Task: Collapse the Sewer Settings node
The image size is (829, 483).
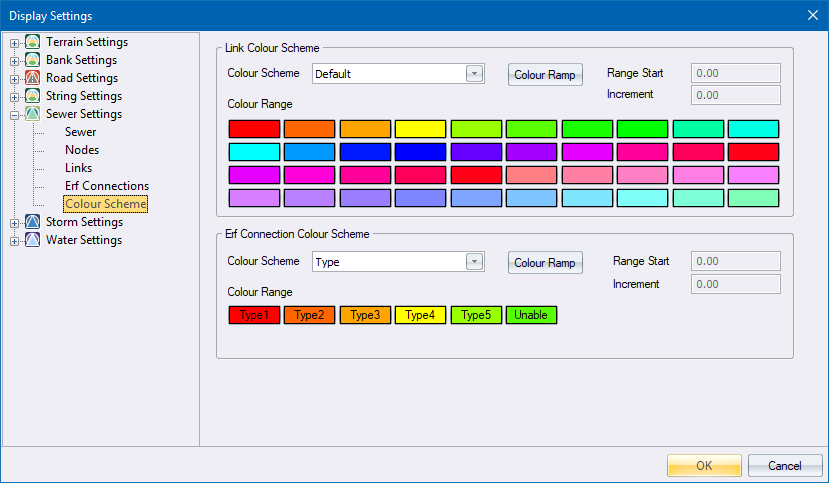Action: point(15,115)
